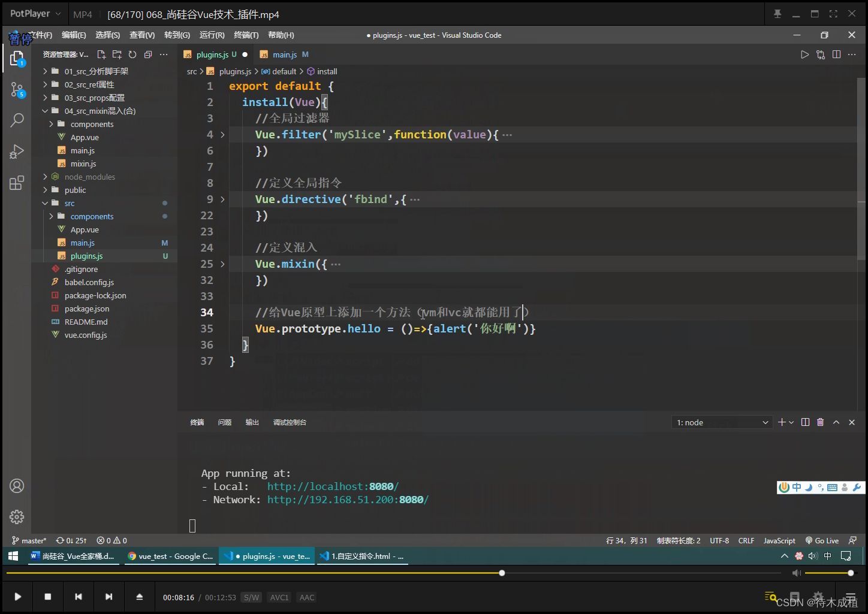Collapse all folders in explorer
The image size is (868, 614).
tap(148, 55)
